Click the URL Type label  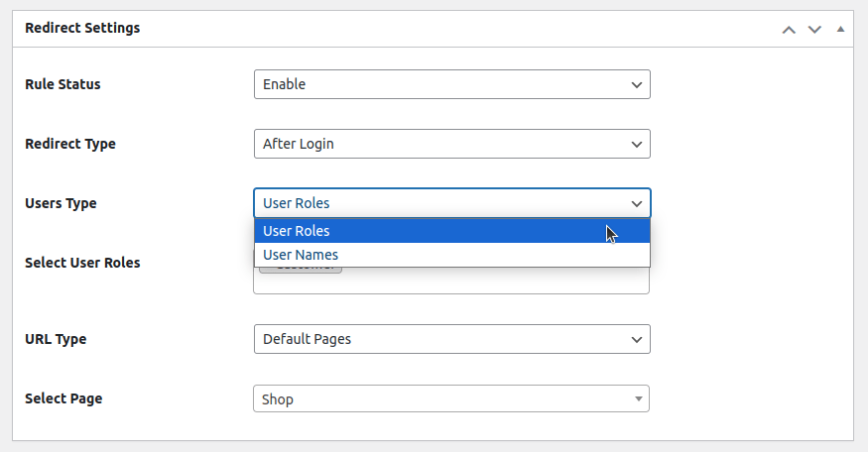click(x=56, y=339)
